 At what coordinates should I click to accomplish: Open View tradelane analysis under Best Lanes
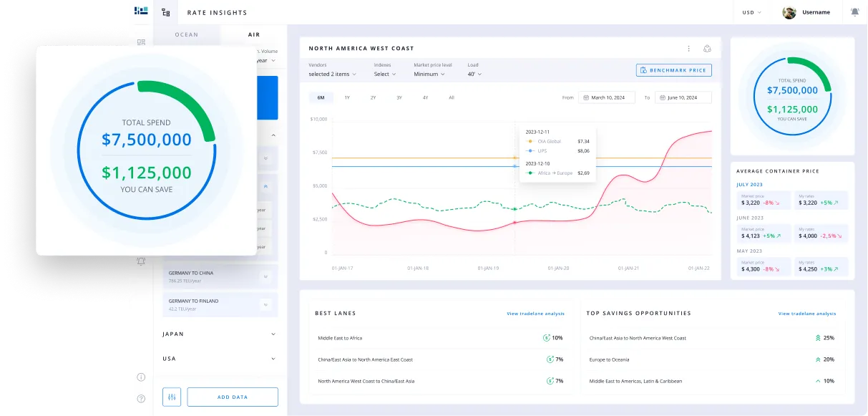click(535, 314)
